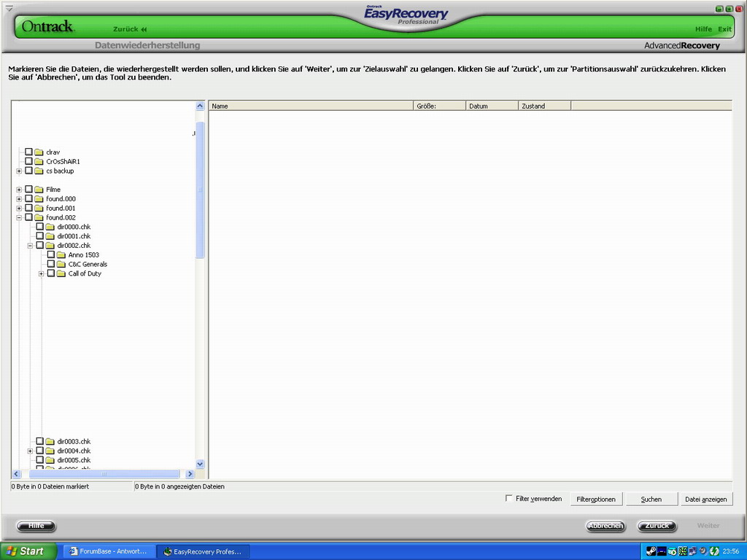The image size is (747, 560).
Task: Click the bottom Zurück button
Action: (x=657, y=526)
